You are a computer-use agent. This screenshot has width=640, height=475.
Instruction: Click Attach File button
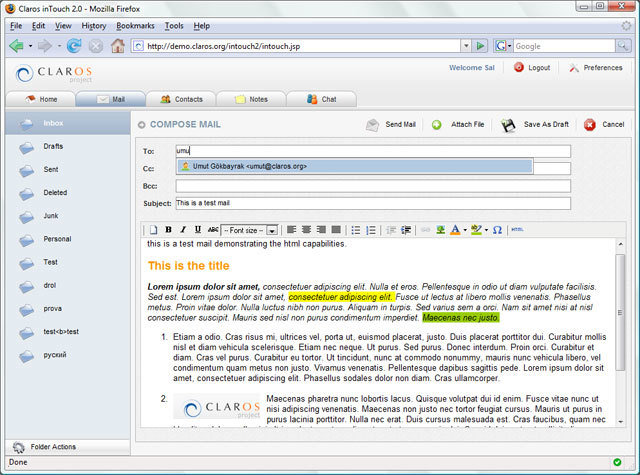click(x=458, y=124)
